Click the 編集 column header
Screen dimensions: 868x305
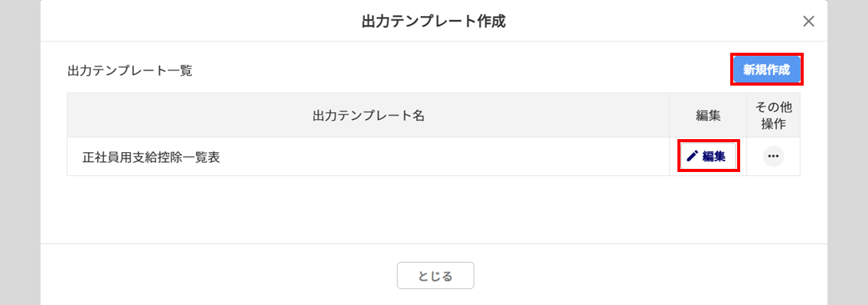click(708, 115)
